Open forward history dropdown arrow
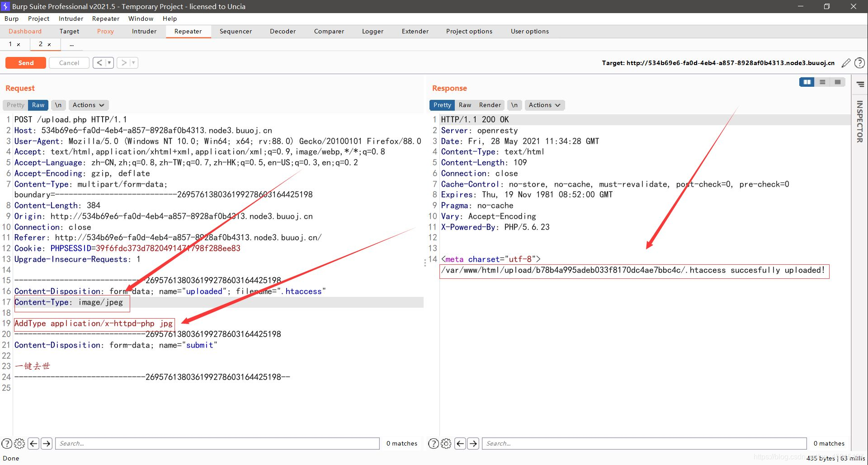Viewport: 868px width, 465px height. (134, 63)
